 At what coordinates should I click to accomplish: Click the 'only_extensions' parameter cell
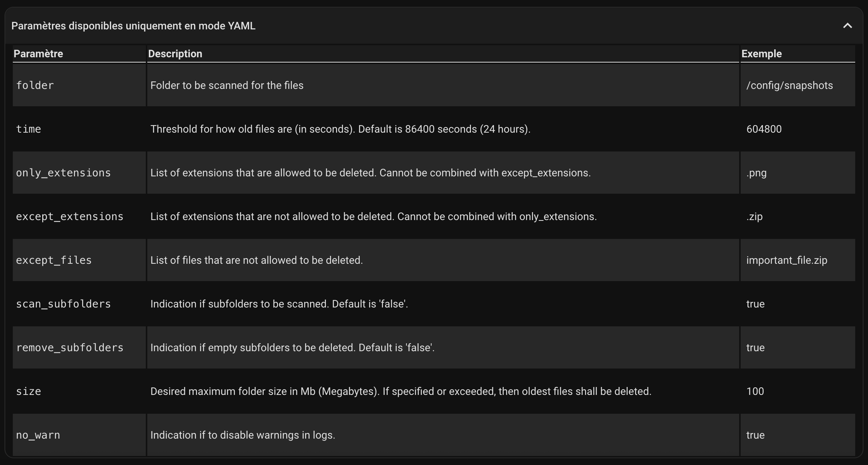[x=79, y=173]
